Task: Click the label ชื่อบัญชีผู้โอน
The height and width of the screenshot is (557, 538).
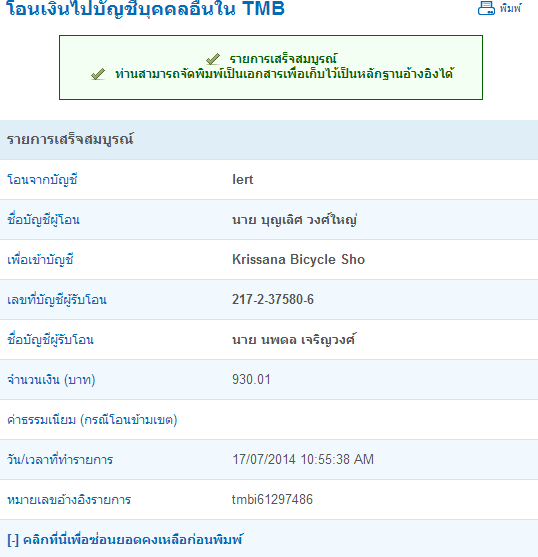Action: (43, 220)
